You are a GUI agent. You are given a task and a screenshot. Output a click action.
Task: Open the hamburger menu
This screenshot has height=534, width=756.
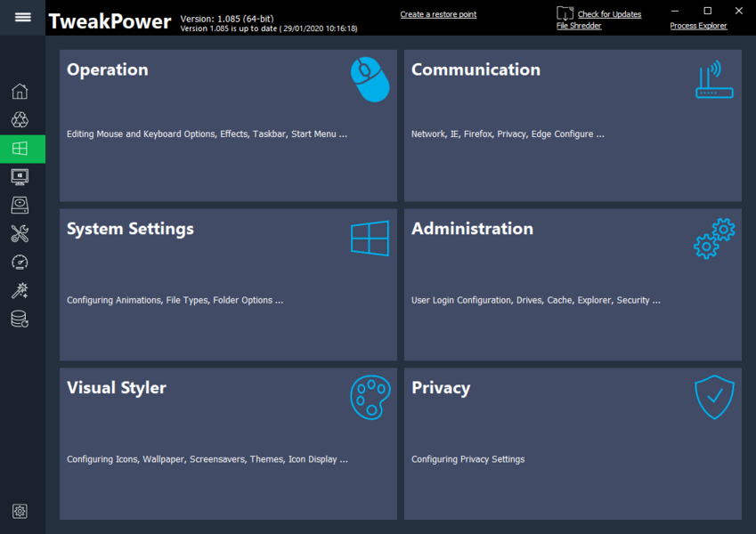(22, 18)
